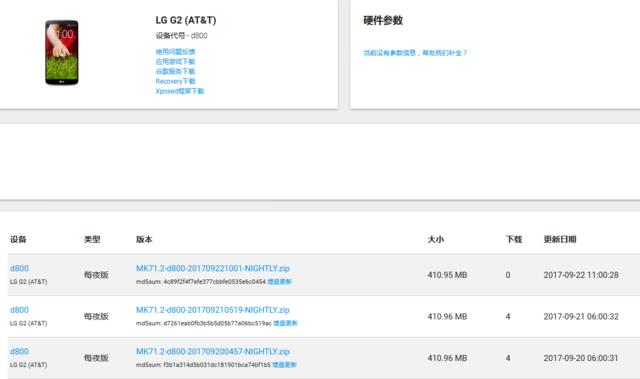640x379 pixels.
Task: Click the 410.95 MB size cell
Action: (447, 275)
